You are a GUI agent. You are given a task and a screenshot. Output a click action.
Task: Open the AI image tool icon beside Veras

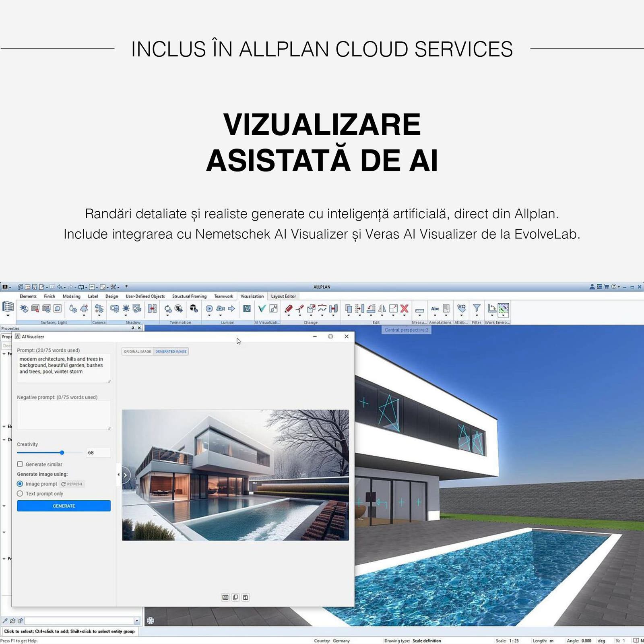(274, 309)
